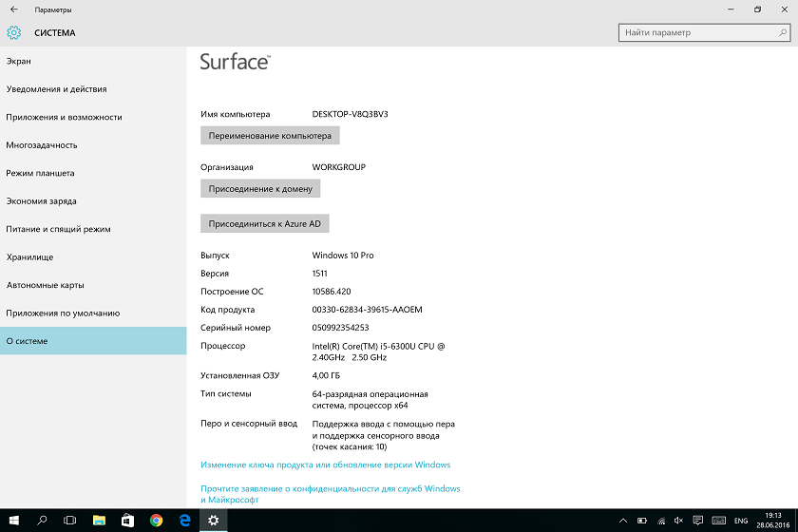Click Переименование компьютера button
Screen dimensions: 798x532
click(270, 136)
